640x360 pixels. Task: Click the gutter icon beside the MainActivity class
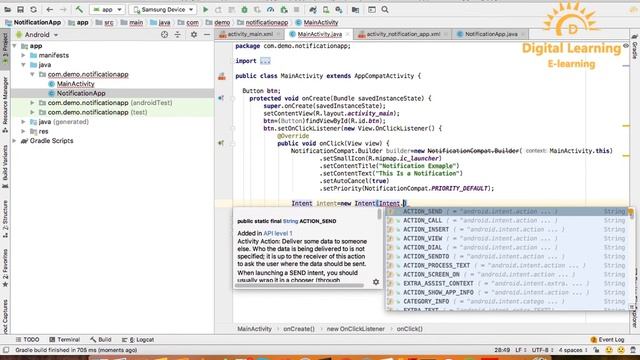tap(222, 76)
